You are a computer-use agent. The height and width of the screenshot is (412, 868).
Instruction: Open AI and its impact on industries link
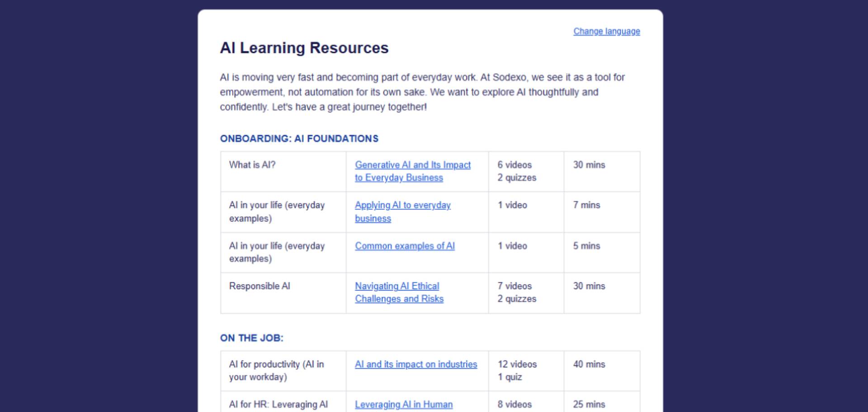point(416,364)
